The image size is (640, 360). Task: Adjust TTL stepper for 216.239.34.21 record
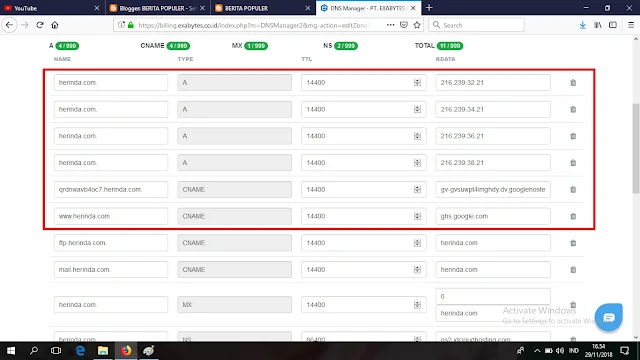tap(417, 109)
